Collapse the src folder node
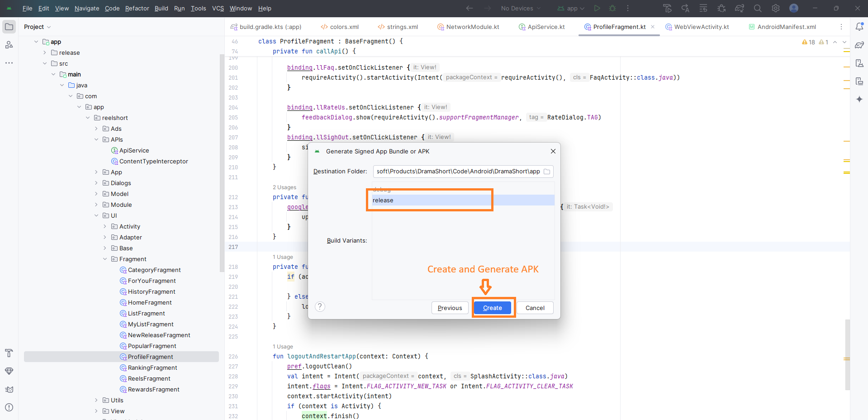 (x=45, y=63)
